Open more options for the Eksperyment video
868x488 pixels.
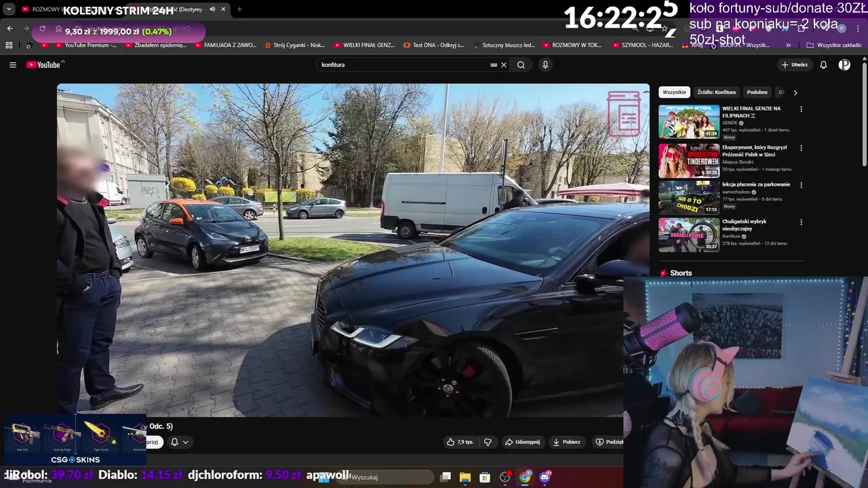point(801,148)
